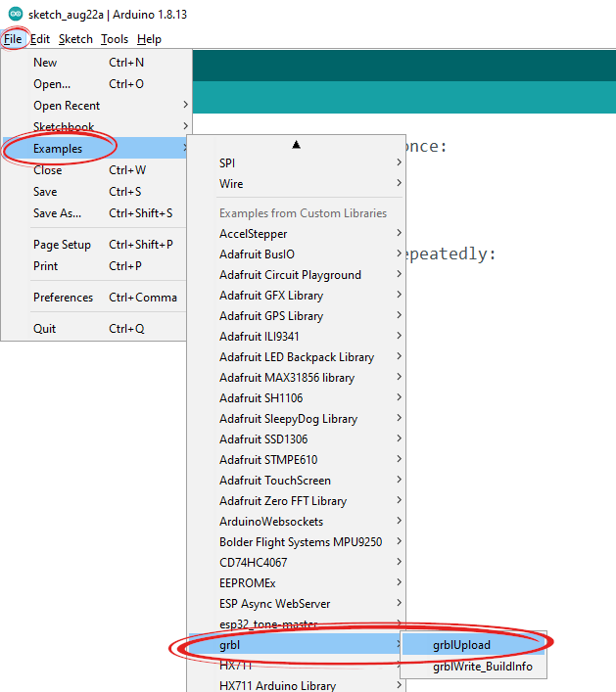Expand the AccelStepper examples
The width and height of the screenshot is (616, 692).
(x=297, y=234)
